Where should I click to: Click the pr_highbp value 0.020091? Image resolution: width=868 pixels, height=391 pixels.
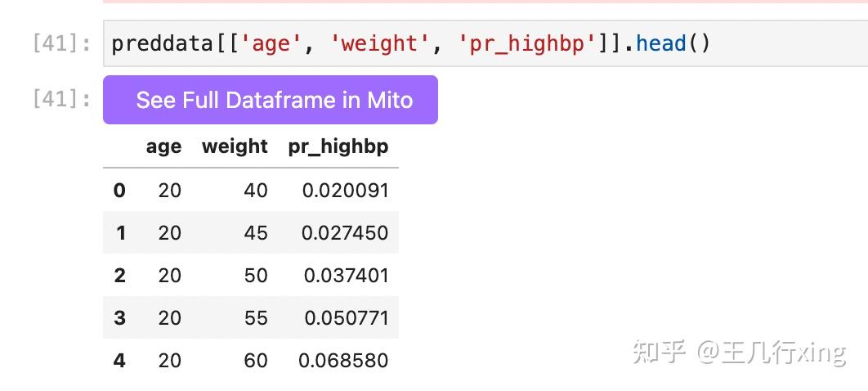coord(345,191)
